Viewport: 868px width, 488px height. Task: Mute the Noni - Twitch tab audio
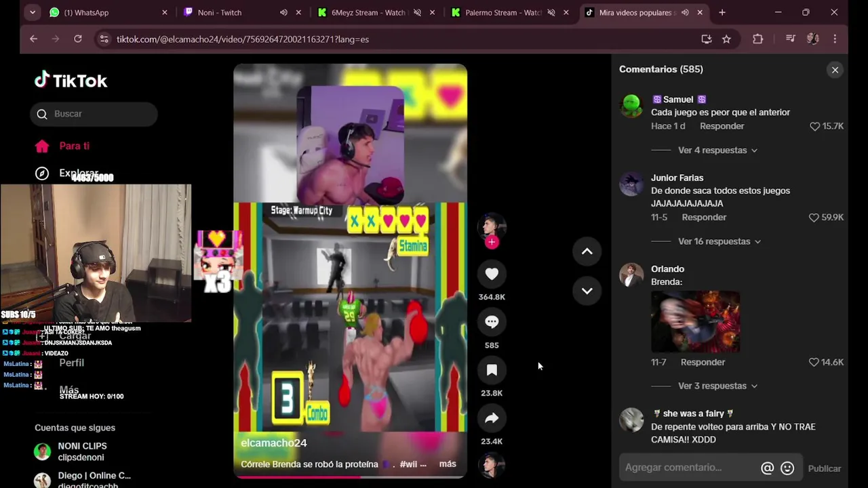(283, 12)
